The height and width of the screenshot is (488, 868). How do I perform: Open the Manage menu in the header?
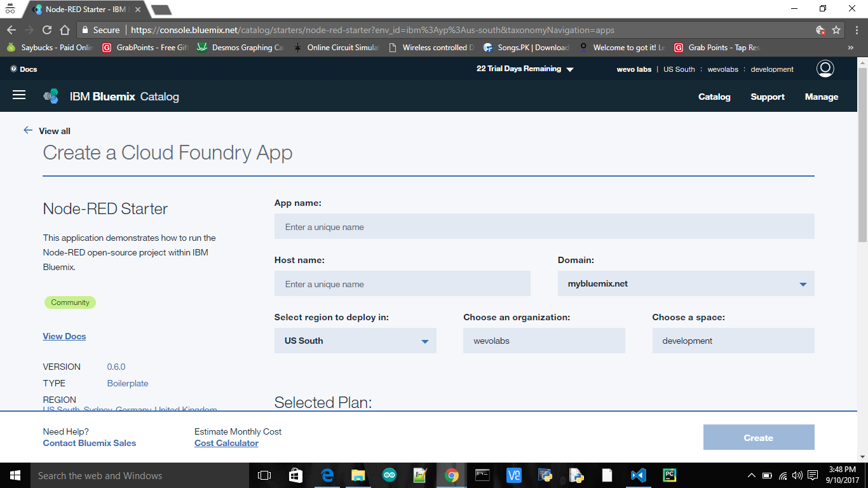(x=822, y=96)
